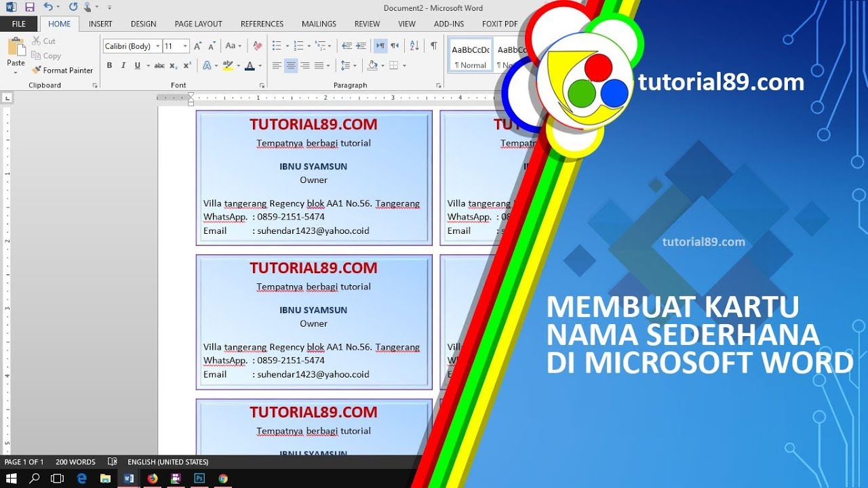The image size is (868, 488).
Task: Redo or repeat the last action
Action: pyautogui.click(x=73, y=7)
